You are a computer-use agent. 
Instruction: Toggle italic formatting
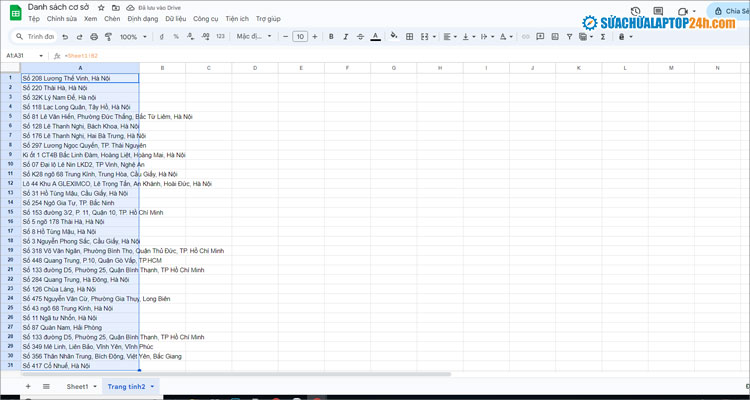tap(343, 37)
